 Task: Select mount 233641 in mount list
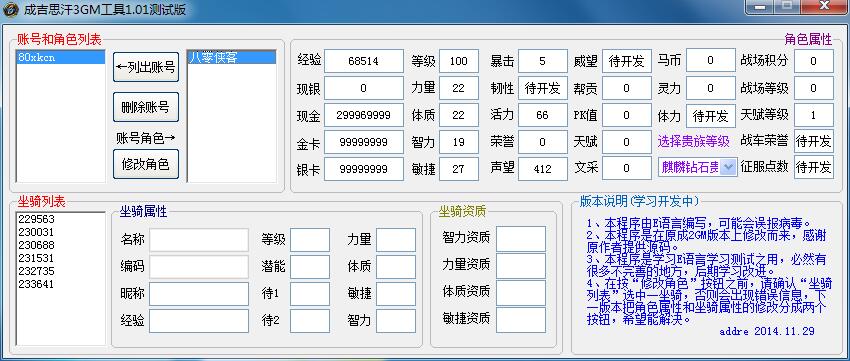click(61, 284)
